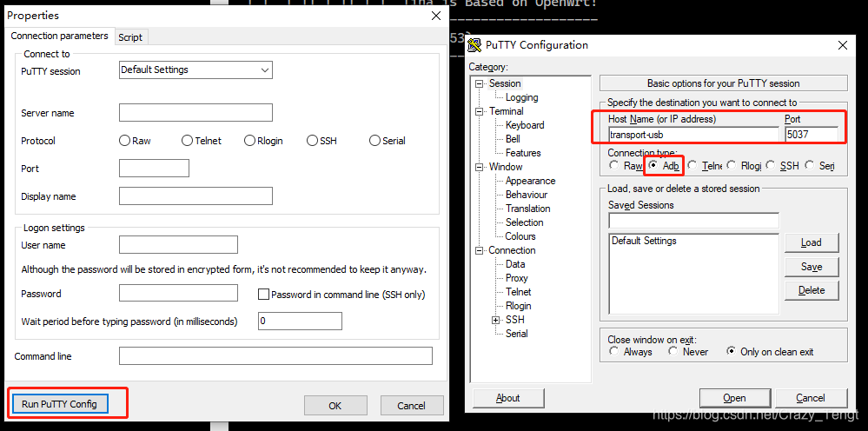Focus the Port field in Properties
Screen dimensions: 868x431
[x=154, y=169]
